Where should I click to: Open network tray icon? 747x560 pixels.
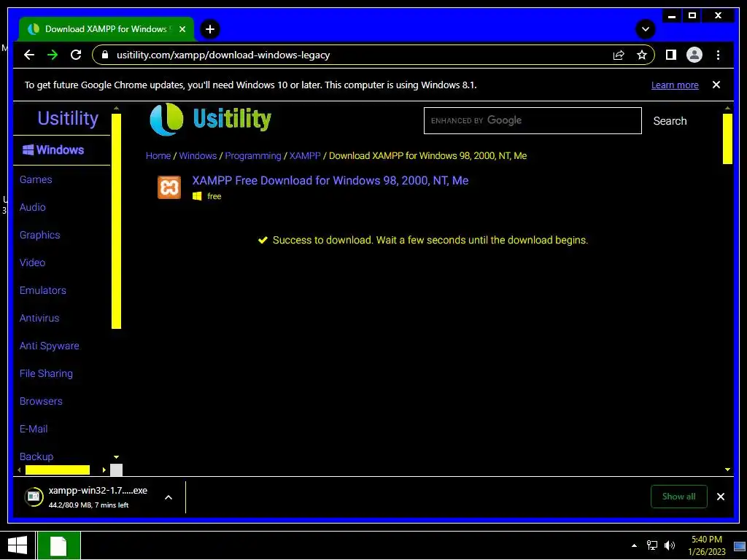[x=651, y=545]
